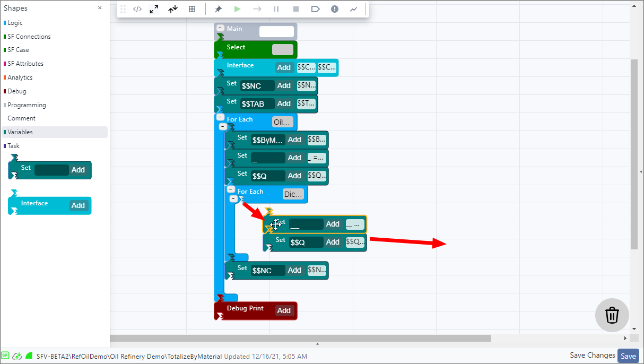Select the Debug shape category
644x364 pixels.
tap(17, 91)
